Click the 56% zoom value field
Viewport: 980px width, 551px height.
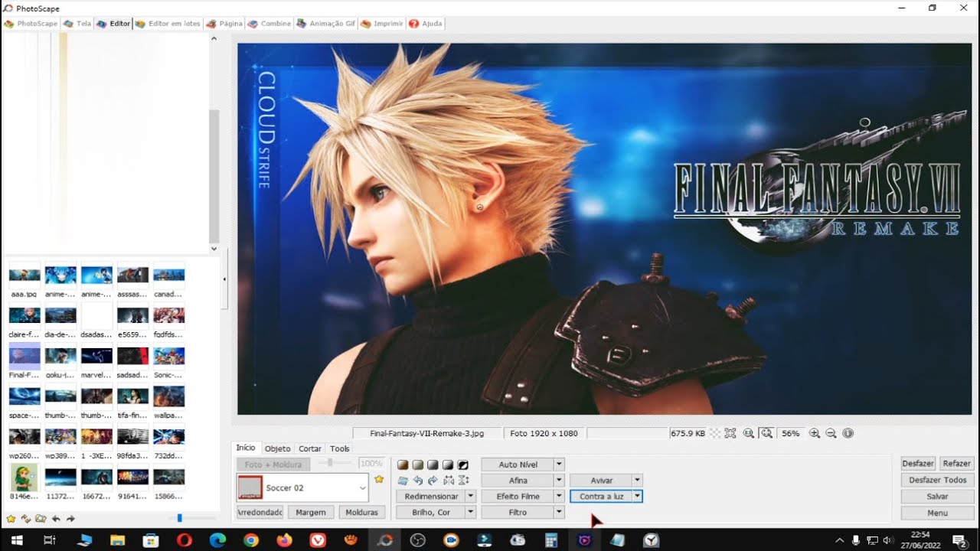coord(791,433)
